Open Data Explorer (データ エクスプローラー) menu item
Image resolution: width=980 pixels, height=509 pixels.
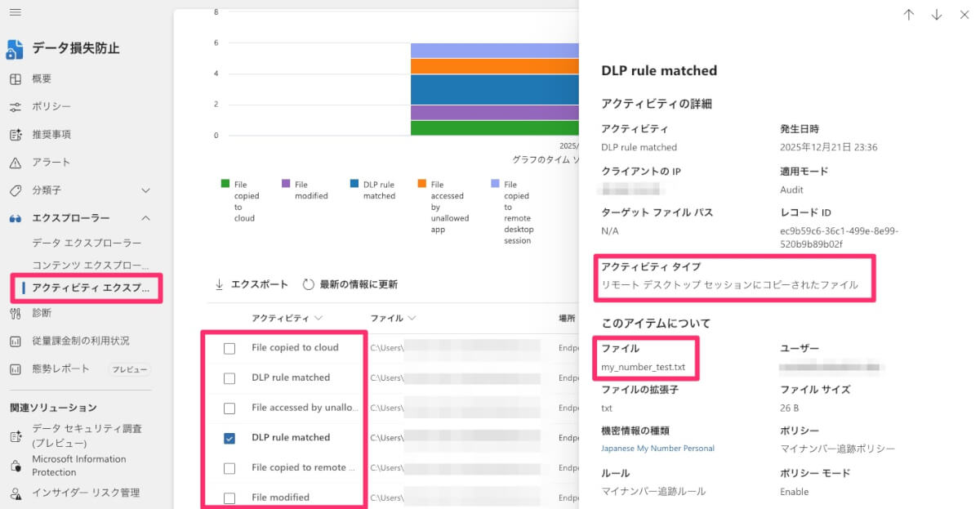pyautogui.click(x=87, y=243)
